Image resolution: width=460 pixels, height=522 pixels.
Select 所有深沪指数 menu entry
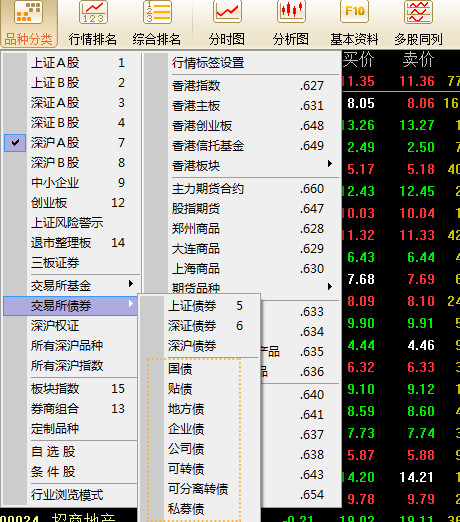tap(71, 366)
